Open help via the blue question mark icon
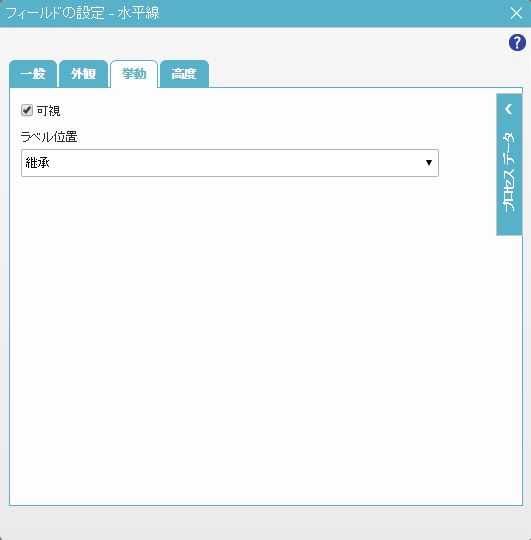The height and width of the screenshot is (540, 531). pos(517,43)
